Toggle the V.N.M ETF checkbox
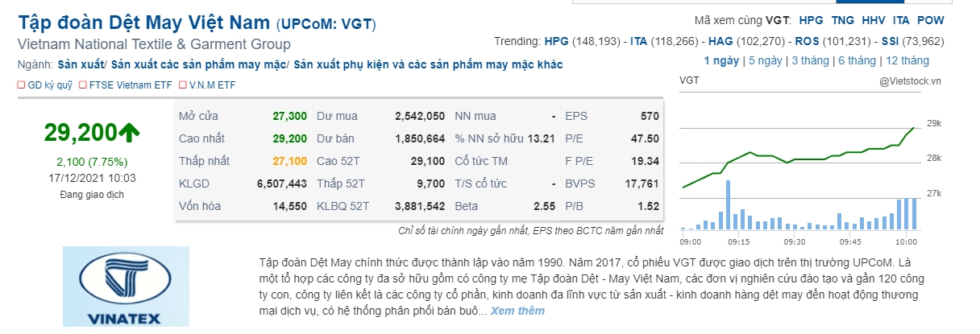Image resolution: width=980 pixels, height=334 pixels. tap(183, 85)
